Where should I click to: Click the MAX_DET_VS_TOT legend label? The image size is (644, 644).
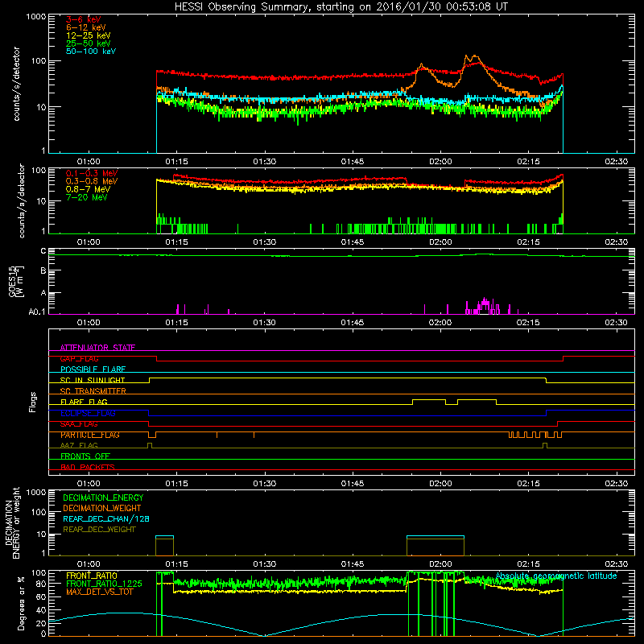(x=98, y=592)
